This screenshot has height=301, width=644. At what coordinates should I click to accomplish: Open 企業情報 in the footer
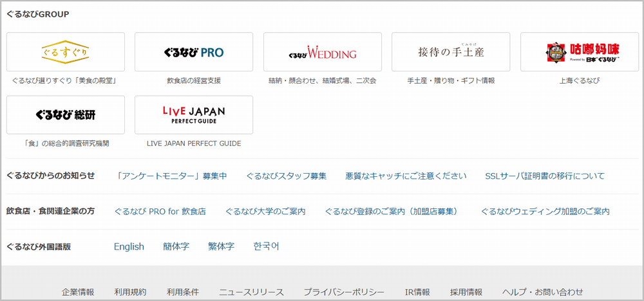point(78,292)
